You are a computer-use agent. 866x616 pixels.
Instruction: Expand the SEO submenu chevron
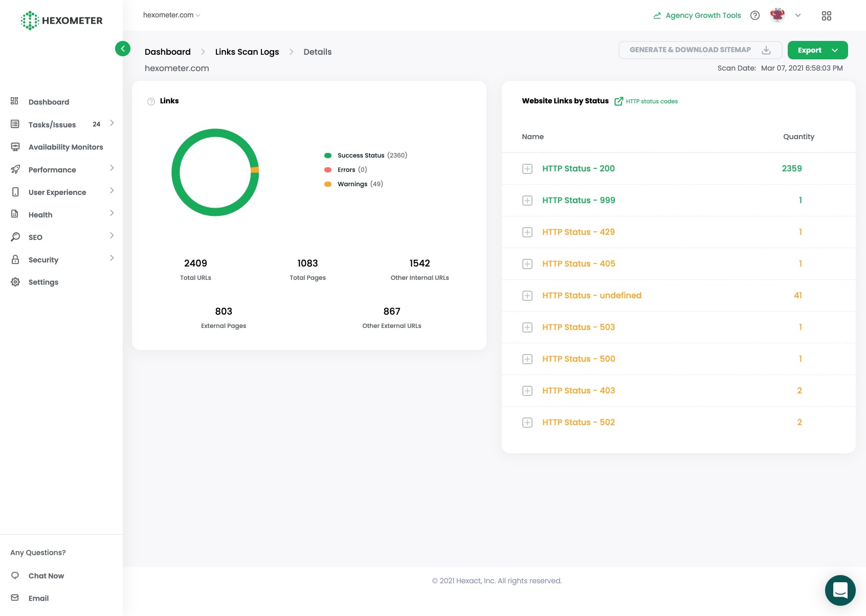pos(112,236)
